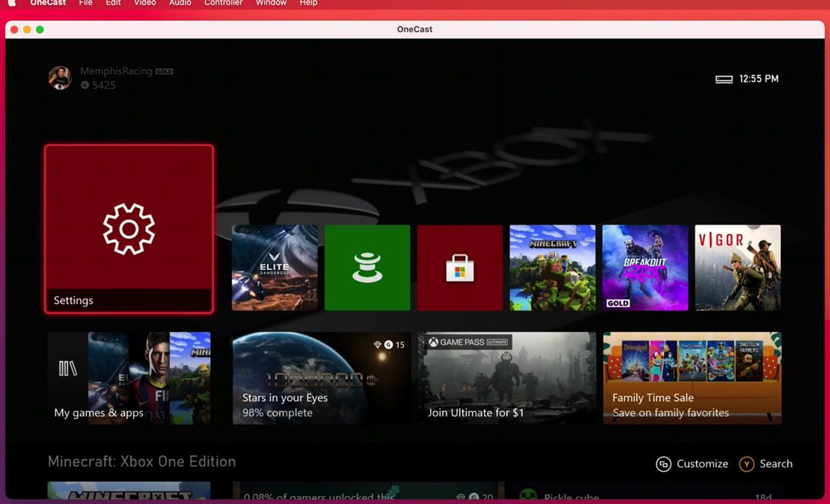Click the 5425 gamerscore value
This screenshot has height=504, width=830.
click(104, 85)
